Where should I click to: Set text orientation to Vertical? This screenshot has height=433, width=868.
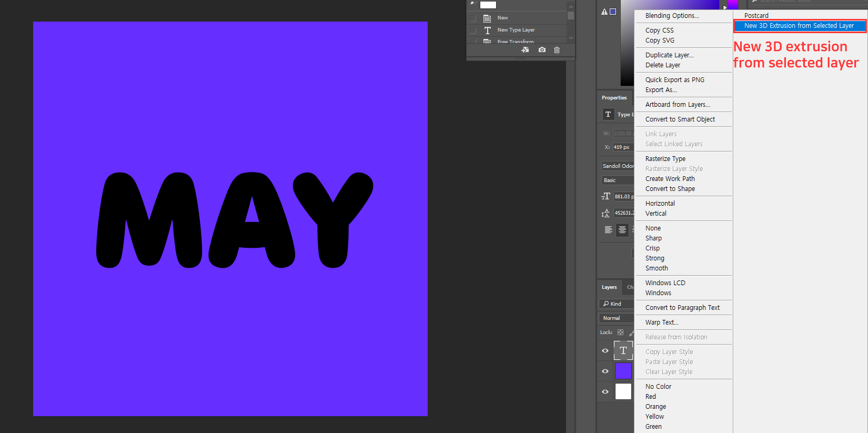656,214
